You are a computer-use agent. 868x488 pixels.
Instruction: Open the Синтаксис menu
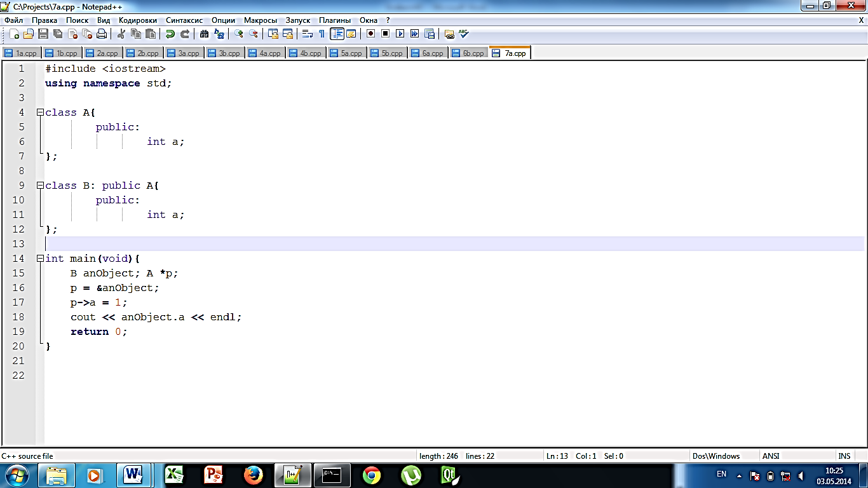click(x=184, y=20)
